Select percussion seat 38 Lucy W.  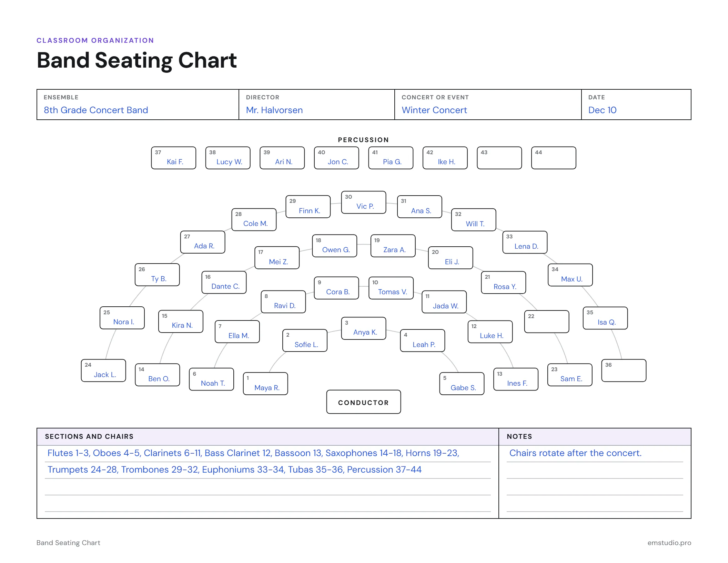[228, 158]
